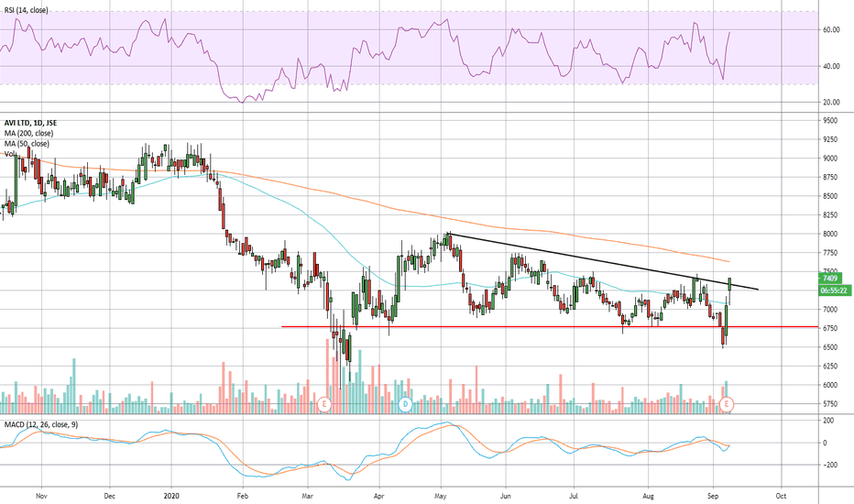Click the countdown label 06:55:22
This screenshot has width=854, height=504.
point(835,291)
